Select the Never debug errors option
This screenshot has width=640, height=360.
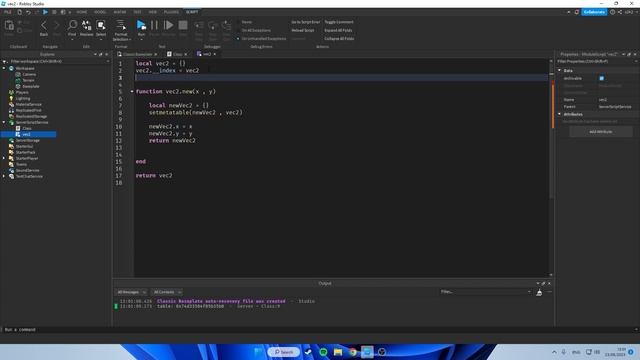click(247, 22)
